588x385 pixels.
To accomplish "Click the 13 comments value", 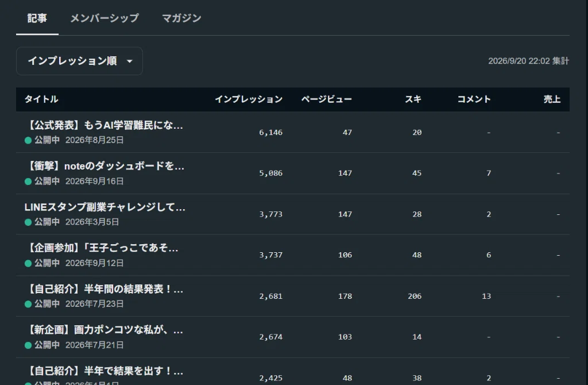I will (x=486, y=297).
